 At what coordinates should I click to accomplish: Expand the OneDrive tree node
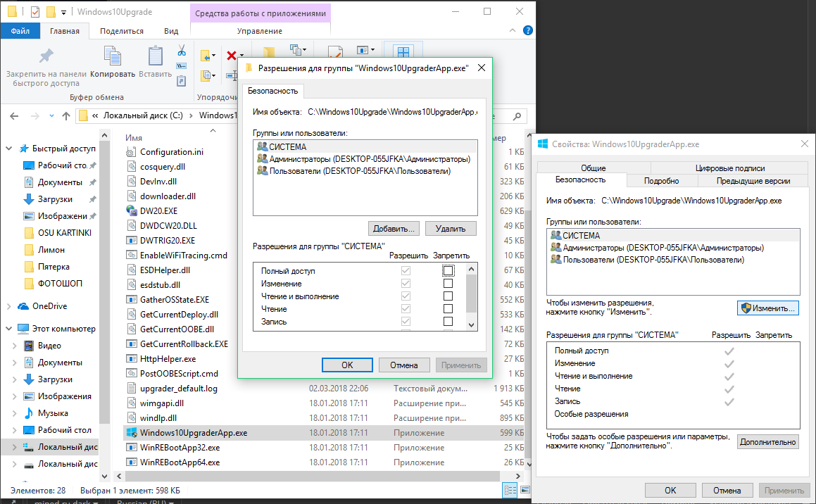9,306
